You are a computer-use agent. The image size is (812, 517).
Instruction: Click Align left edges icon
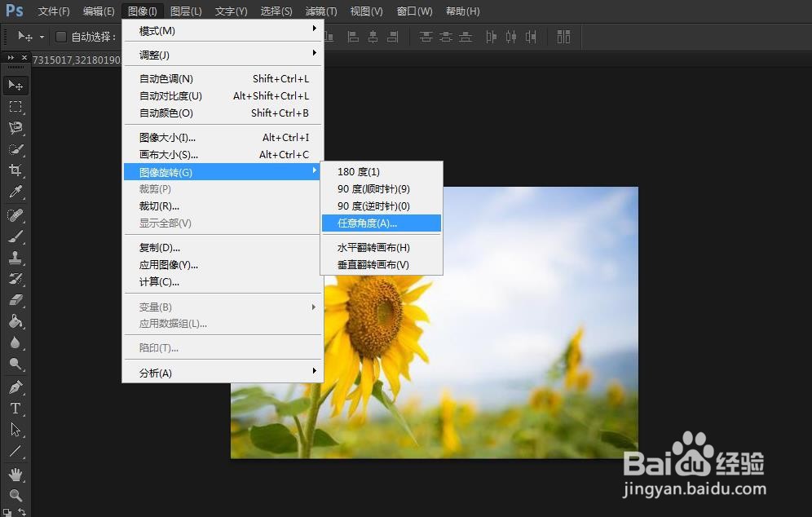point(353,37)
